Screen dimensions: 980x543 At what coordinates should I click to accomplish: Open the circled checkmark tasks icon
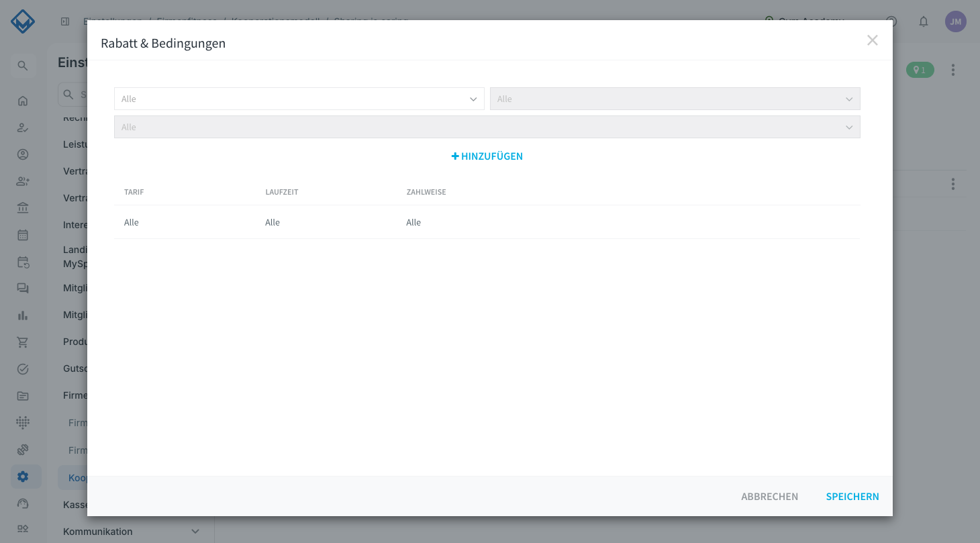click(23, 369)
